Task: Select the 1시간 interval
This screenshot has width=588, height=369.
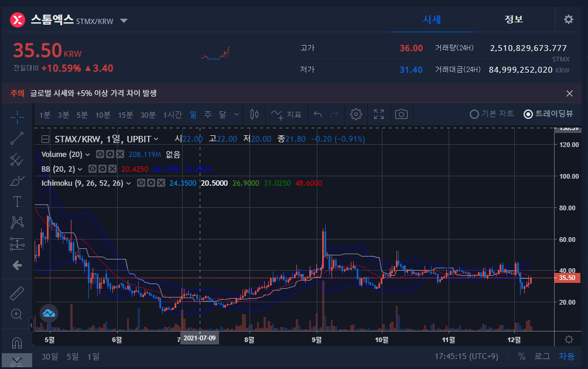Action: (x=173, y=115)
